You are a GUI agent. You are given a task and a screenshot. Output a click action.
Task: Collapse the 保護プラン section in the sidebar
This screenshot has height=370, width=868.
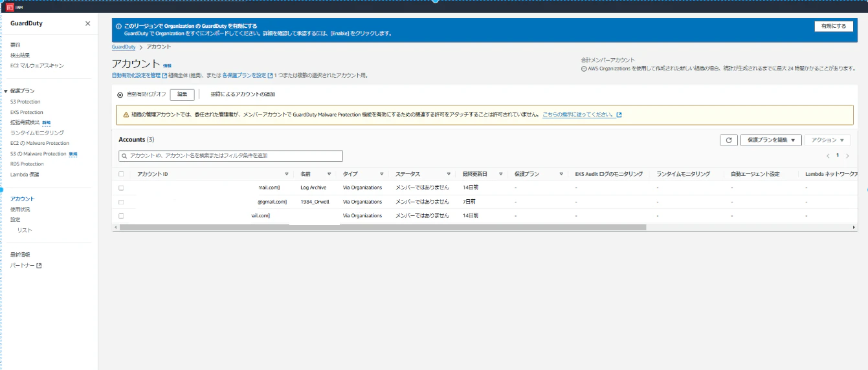tap(6, 91)
